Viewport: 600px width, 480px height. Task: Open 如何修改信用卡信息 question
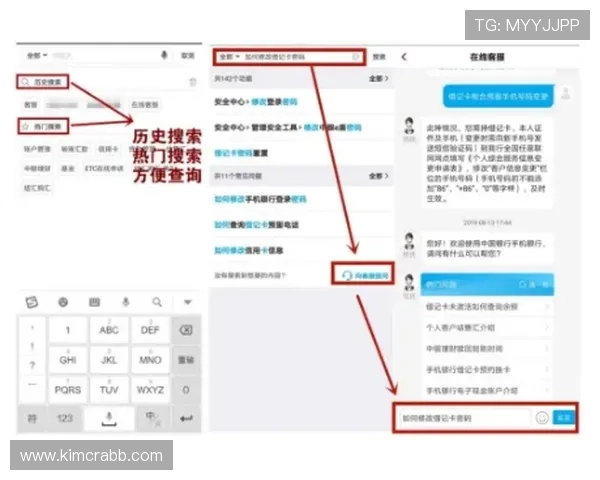tap(302, 250)
